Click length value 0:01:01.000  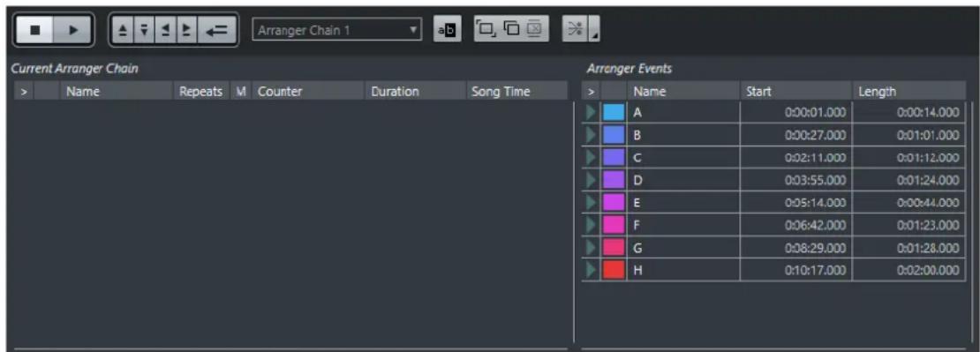(x=928, y=135)
